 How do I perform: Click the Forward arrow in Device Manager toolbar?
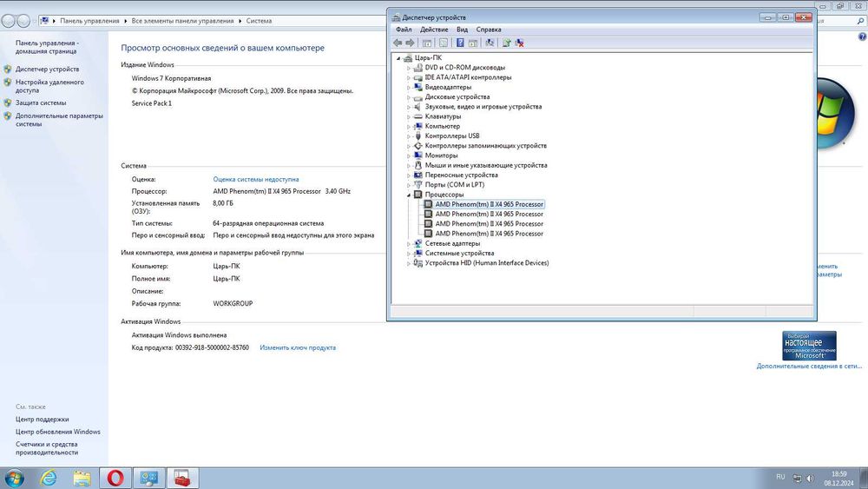click(410, 43)
